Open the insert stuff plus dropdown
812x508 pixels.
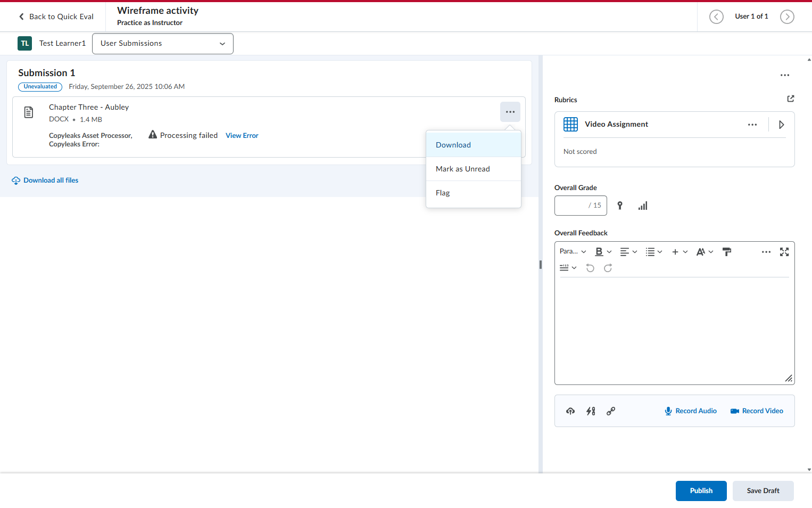[x=680, y=252]
